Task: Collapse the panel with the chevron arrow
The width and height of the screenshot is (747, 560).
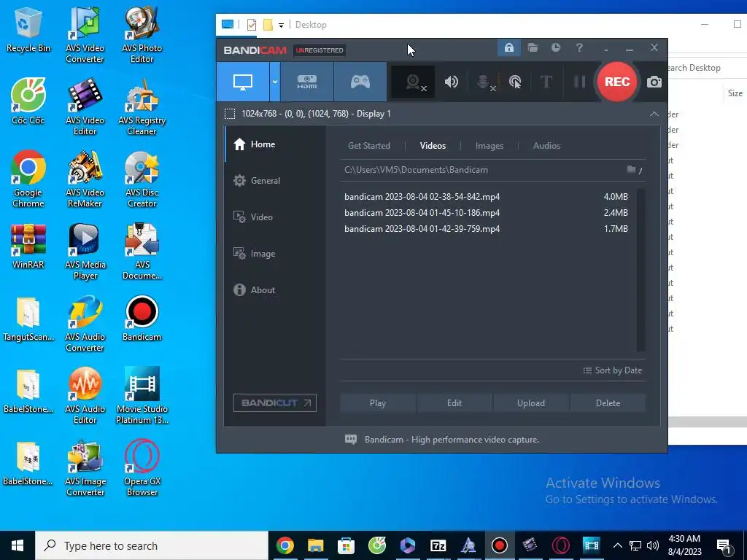Action: point(654,114)
